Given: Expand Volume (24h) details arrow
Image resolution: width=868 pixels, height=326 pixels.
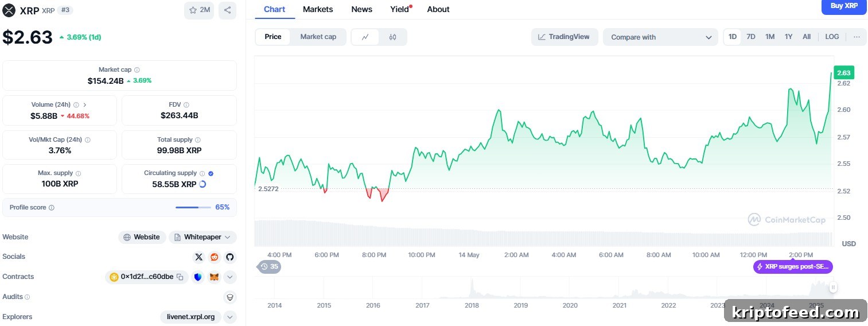Looking at the screenshot, I should click(85, 105).
